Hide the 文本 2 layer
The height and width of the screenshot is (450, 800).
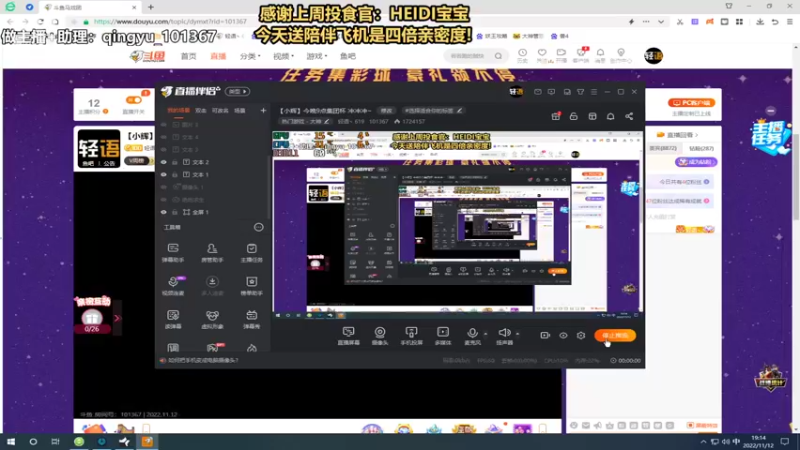coord(164,162)
